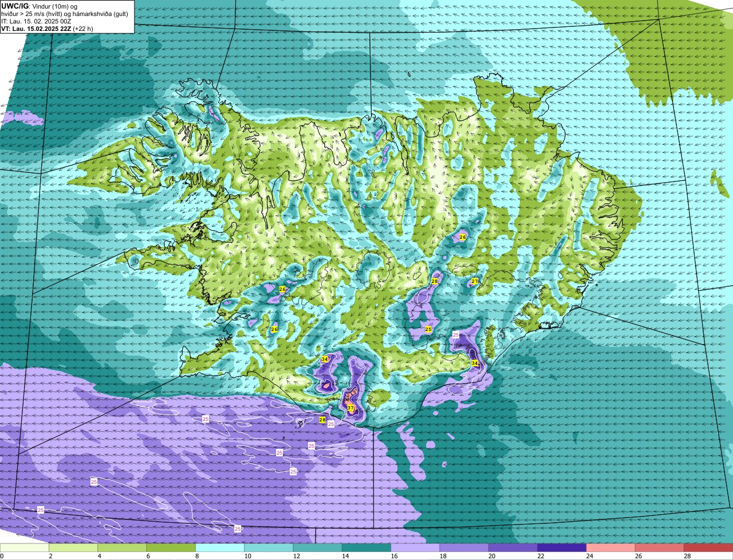Click the 12–14 m/s teal legend swatch
This screenshot has width=733, height=560.
pyautogui.click(x=317, y=547)
